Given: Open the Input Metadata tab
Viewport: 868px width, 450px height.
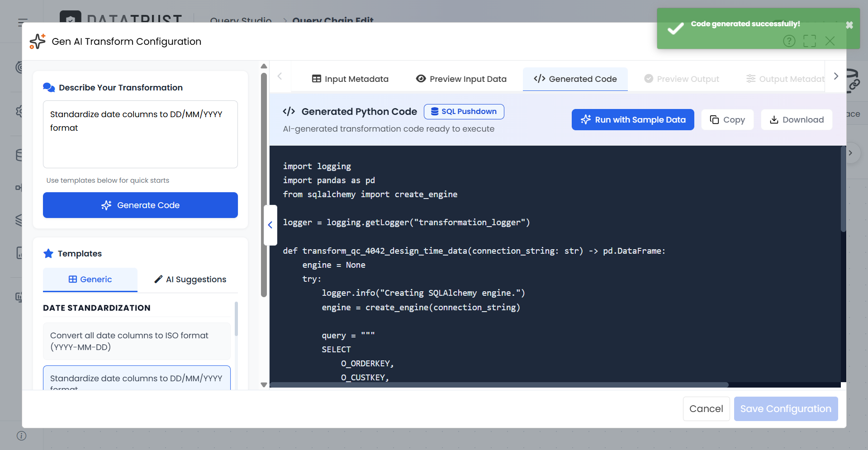Looking at the screenshot, I should pos(350,79).
